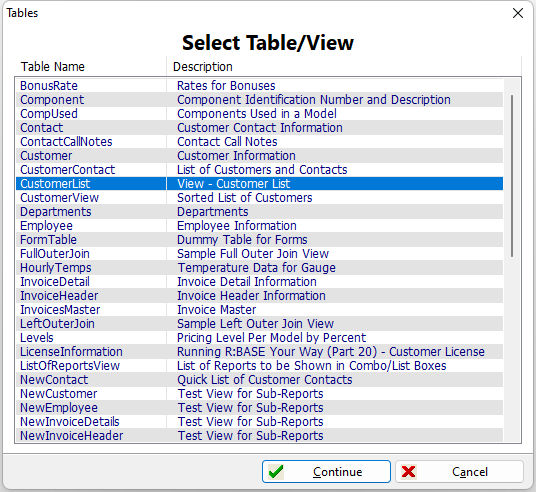Click 'Contact Call Notes' description
Screen dimensions: 536x492
227,142
